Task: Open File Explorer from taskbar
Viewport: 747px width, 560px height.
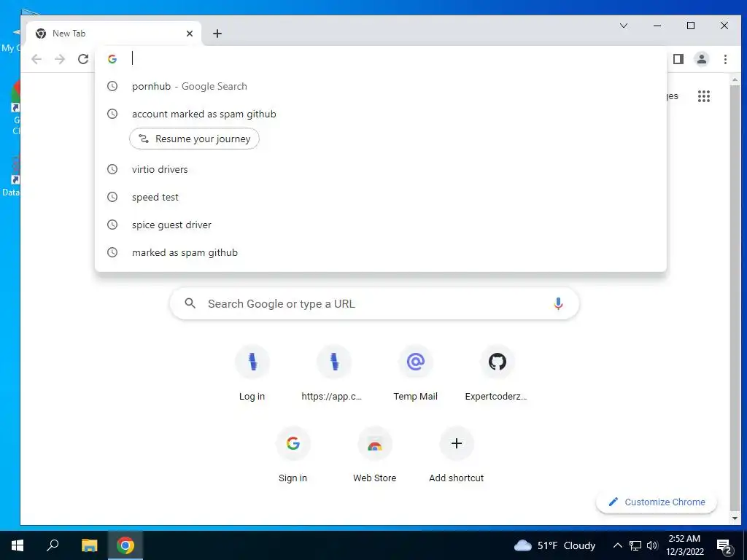Action: pyautogui.click(x=89, y=545)
